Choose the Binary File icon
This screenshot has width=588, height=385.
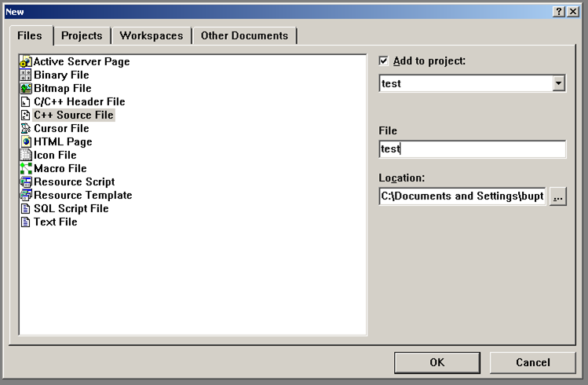[26, 75]
